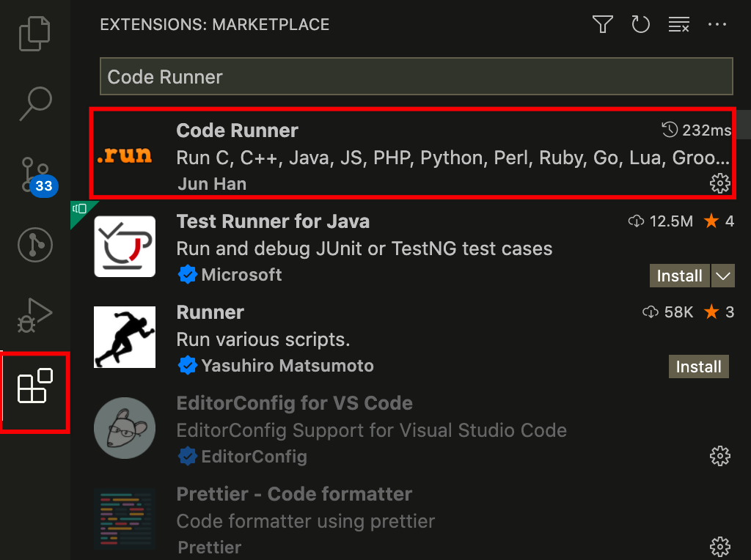Click 'Code formatter using prettier' description
Viewport: 751px width, 560px height.
pyautogui.click(x=306, y=521)
